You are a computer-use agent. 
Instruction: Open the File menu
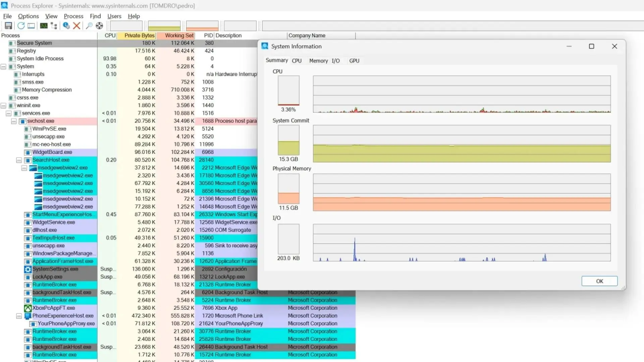click(x=7, y=16)
